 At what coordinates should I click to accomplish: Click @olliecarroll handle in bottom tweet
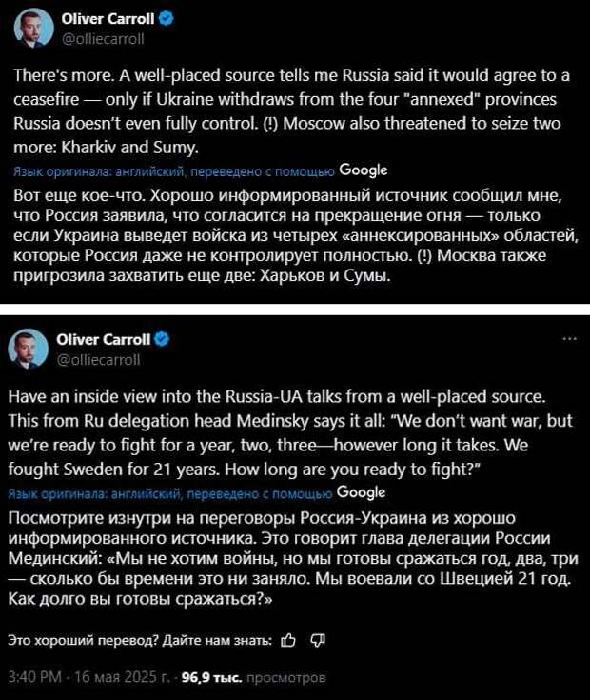click(99, 360)
